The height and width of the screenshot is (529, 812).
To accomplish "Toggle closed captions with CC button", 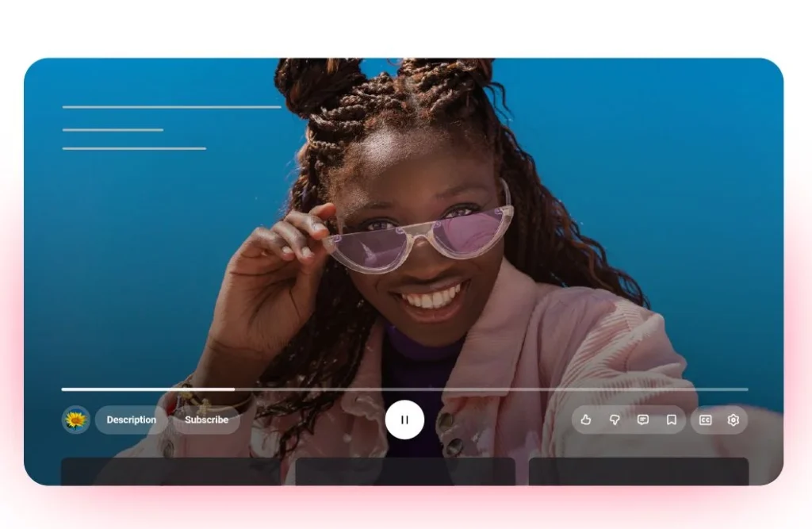I will point(705,420).
